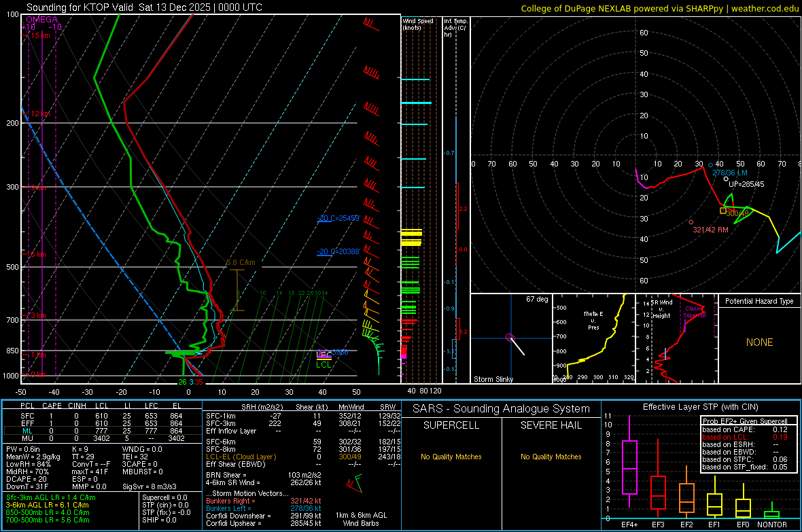Click the SFC-1km SRH row
The width and height of the screenshot is (802, 532).
303,416
